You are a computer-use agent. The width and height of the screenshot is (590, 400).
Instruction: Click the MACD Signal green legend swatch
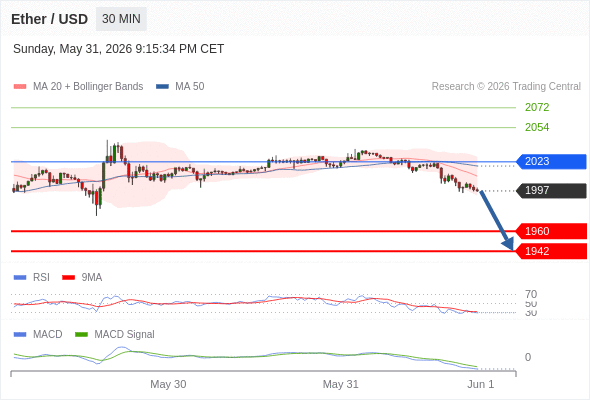81,335
